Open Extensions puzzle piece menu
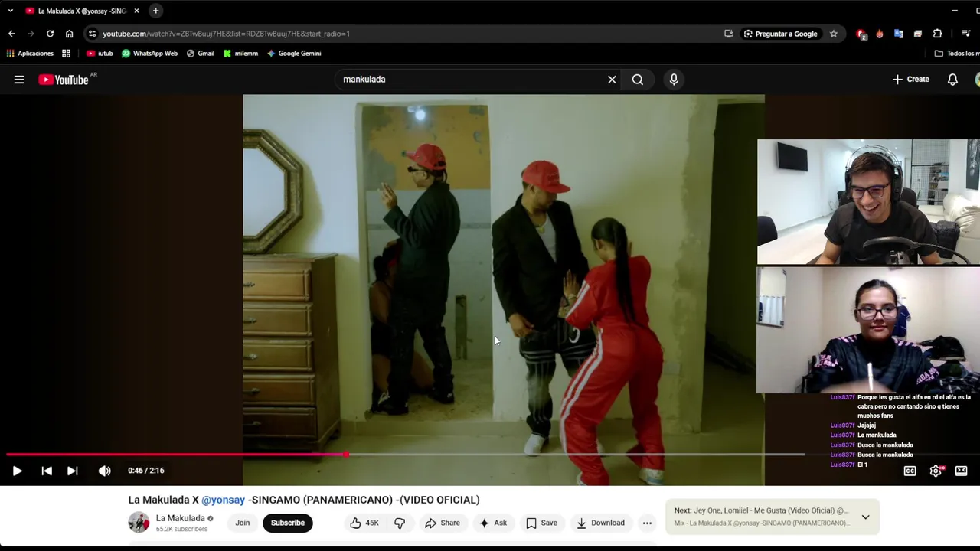The image size is (980, 551). 937,34
